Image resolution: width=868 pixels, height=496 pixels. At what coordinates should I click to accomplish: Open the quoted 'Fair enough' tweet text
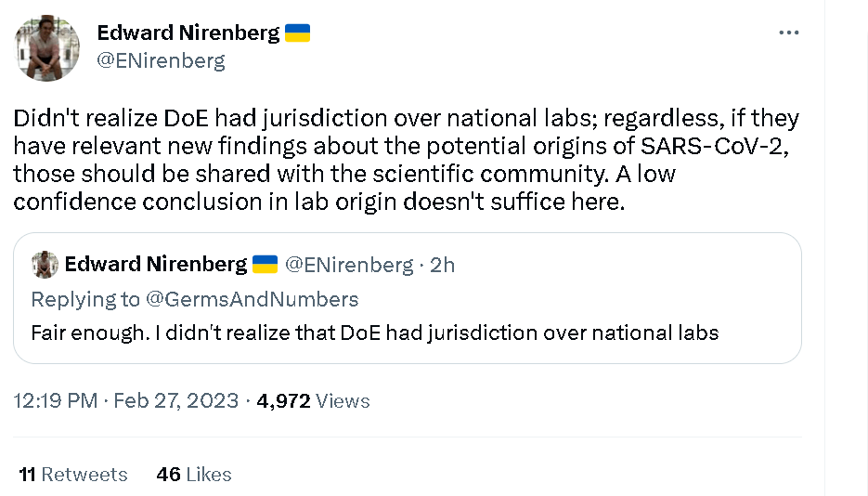(375, 333)
